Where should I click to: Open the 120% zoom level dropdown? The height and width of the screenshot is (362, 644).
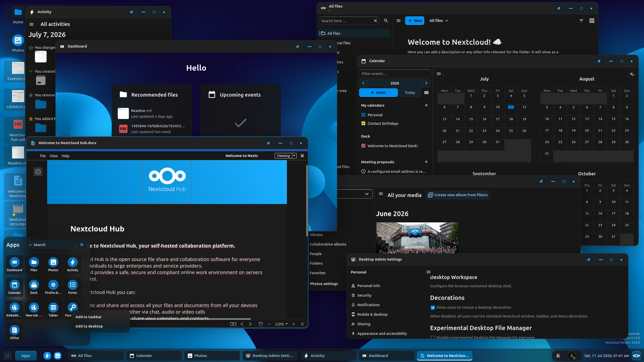281,324
